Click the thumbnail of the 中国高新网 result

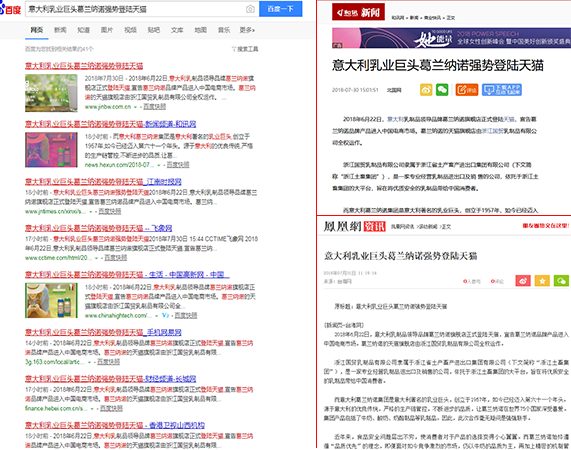coord(51,300)
